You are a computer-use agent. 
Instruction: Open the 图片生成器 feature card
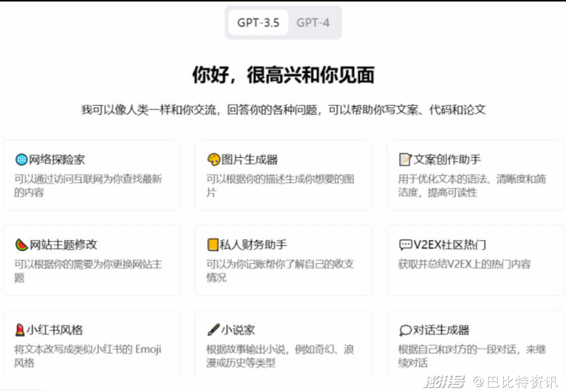pos(283,174)
